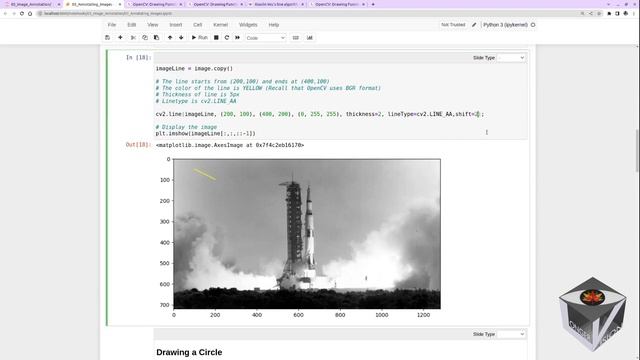
Task: Bookmark this page with star icon
Action: 599,13
